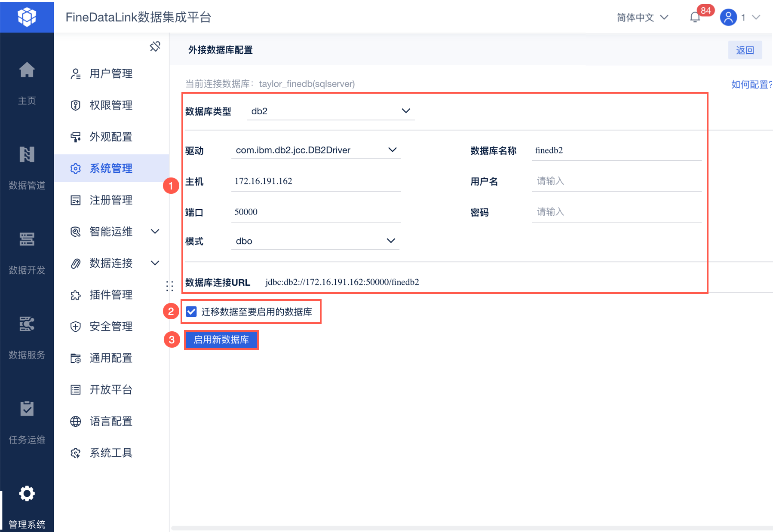Click the 数据库名称 input field
The image size is (773, 532).
617,150
